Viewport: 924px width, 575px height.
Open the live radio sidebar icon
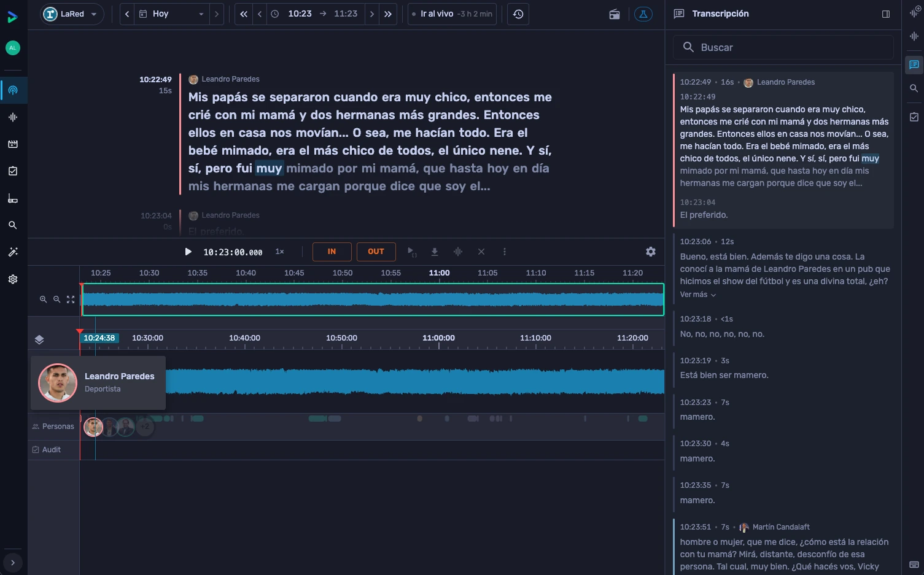tap(13, 90)
